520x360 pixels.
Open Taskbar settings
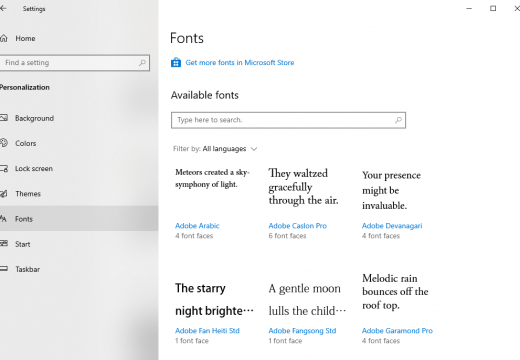(x=27, y=269)
